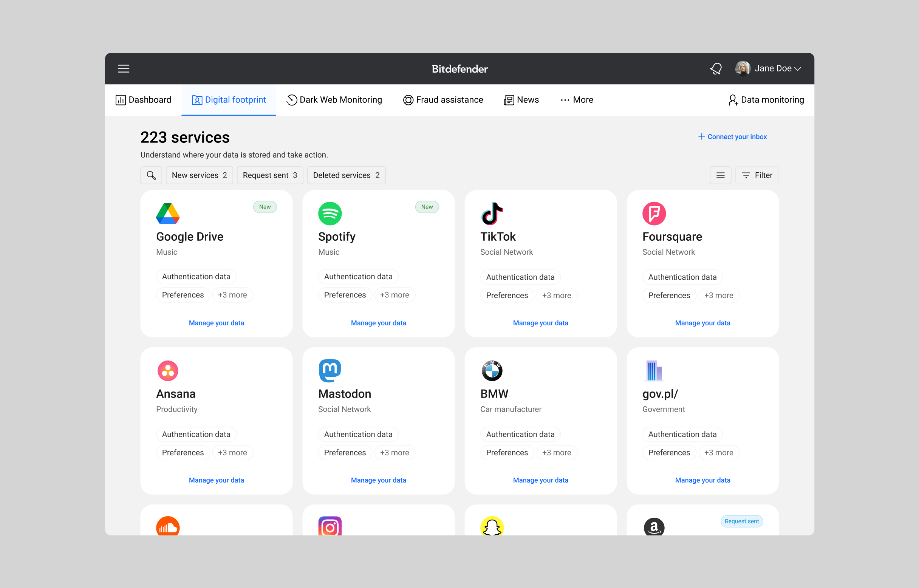
Task: Click Manage your data for Google Drive
Action: pos(217,323)
